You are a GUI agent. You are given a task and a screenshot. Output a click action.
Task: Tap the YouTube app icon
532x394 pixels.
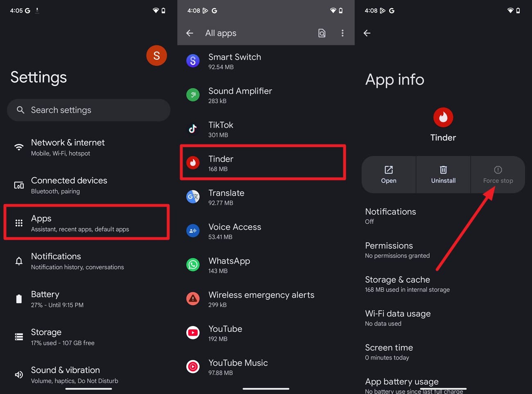[x=193, y=333]
